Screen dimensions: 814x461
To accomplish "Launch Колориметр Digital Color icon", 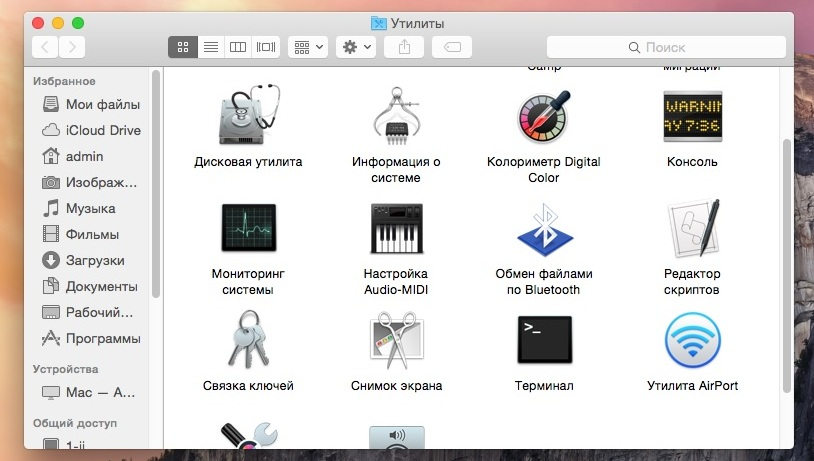I will pos(544,116).
